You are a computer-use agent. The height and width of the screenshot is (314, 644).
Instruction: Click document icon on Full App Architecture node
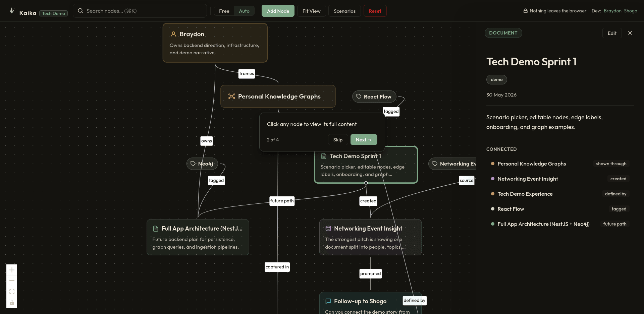[156, 229]
